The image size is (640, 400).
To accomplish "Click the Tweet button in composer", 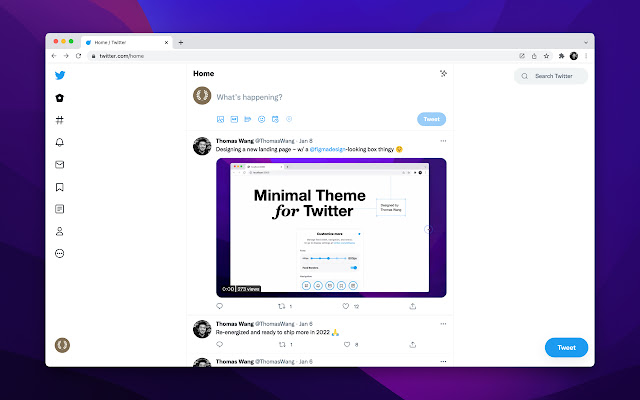I will pos(431,119).
